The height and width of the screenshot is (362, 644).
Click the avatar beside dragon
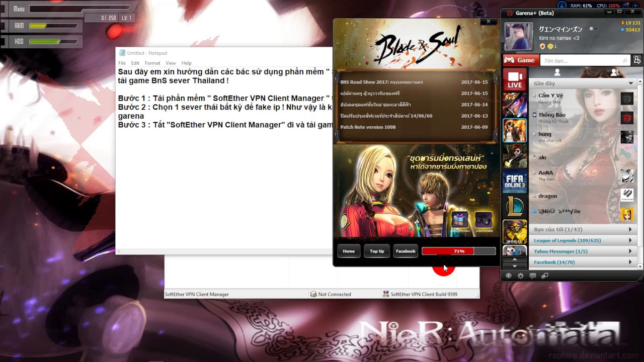[626, 195]
